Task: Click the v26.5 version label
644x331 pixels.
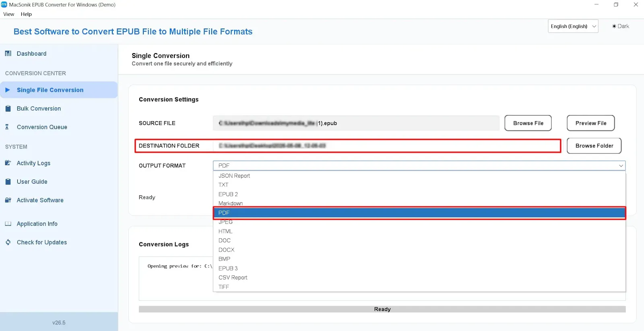Action: click(x=59, y=323)
